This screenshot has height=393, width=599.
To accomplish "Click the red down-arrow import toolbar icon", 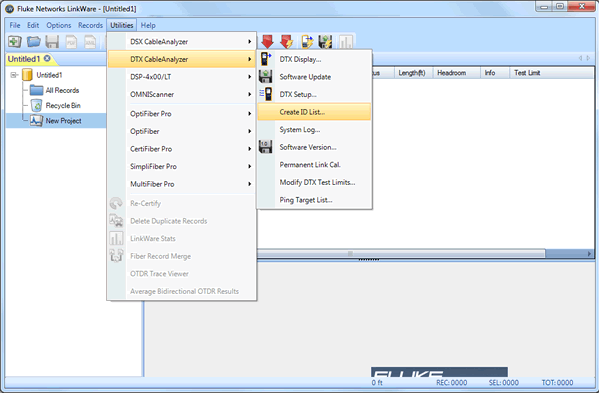I will [268, 41].
